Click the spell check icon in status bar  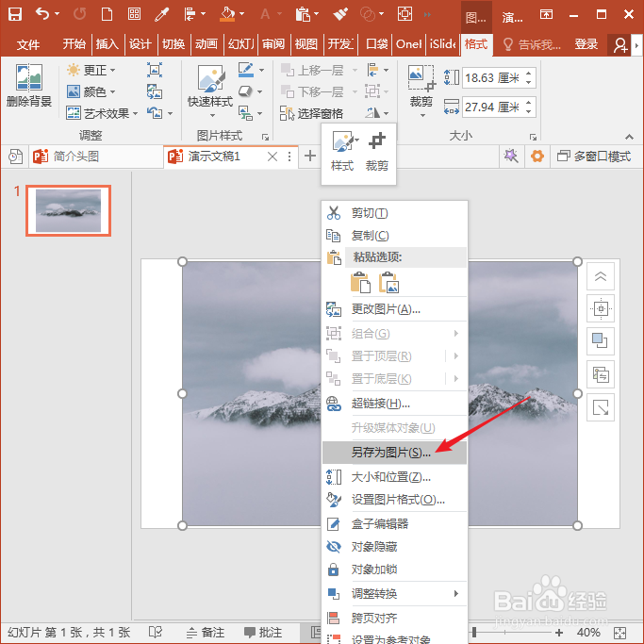click(x=156, y=632)
